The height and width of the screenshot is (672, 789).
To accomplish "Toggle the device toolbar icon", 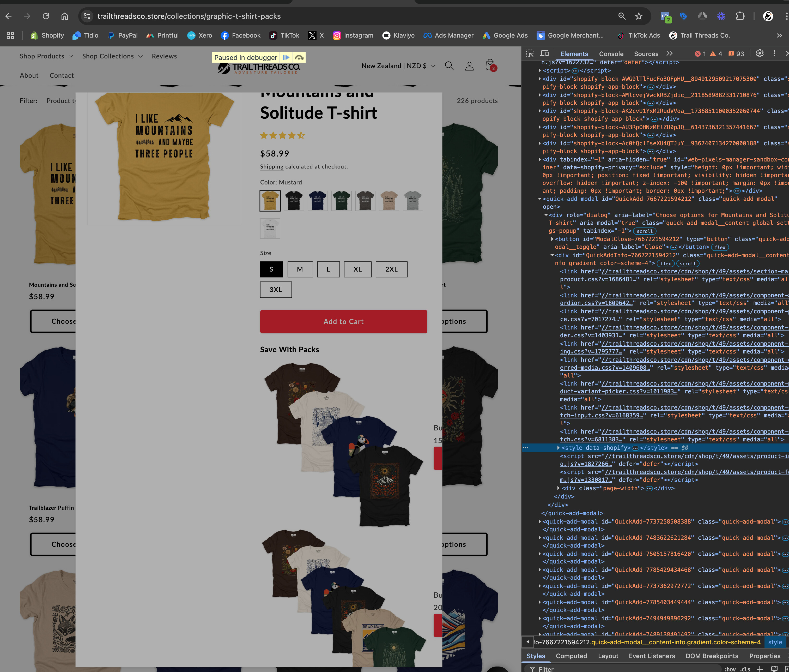I will coord(544,54).
